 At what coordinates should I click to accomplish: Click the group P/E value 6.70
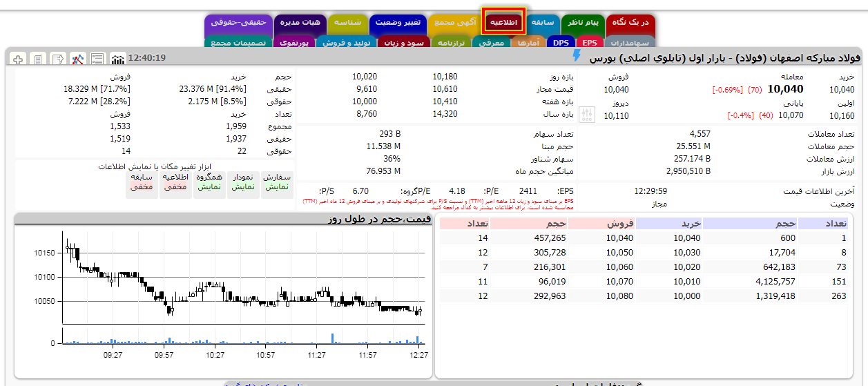click(361, 191)
